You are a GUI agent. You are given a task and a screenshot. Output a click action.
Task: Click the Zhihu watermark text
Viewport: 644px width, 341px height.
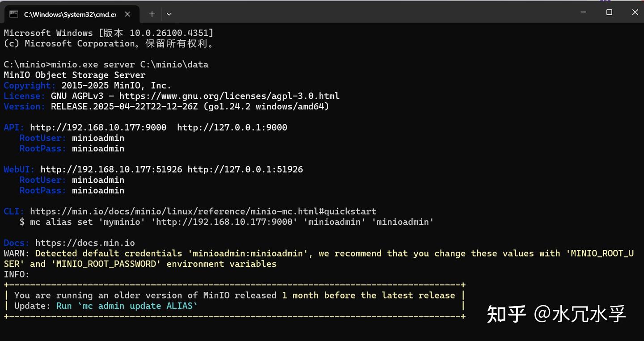click(x=556, y=314)
